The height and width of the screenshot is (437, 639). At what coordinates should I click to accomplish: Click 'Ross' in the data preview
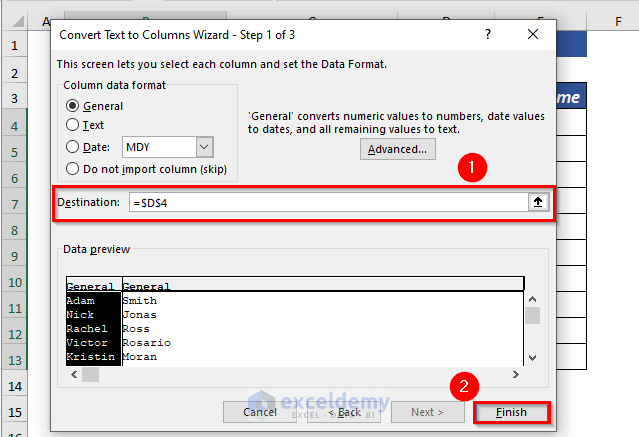(x=136, y=329)
